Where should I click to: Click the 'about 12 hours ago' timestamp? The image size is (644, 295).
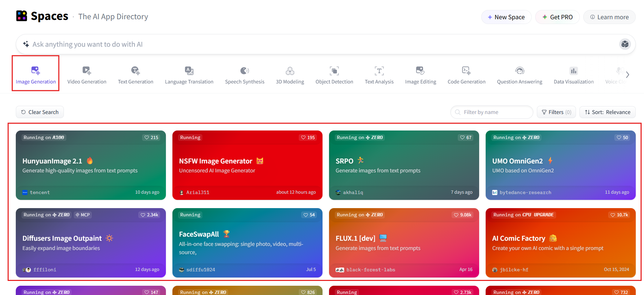pyautogui.click(x=296, y=192)
